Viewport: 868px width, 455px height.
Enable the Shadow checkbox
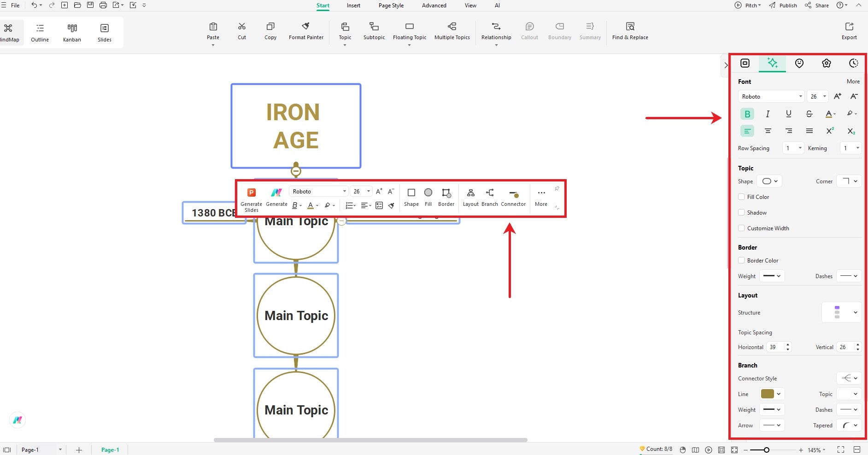[741, 212]
